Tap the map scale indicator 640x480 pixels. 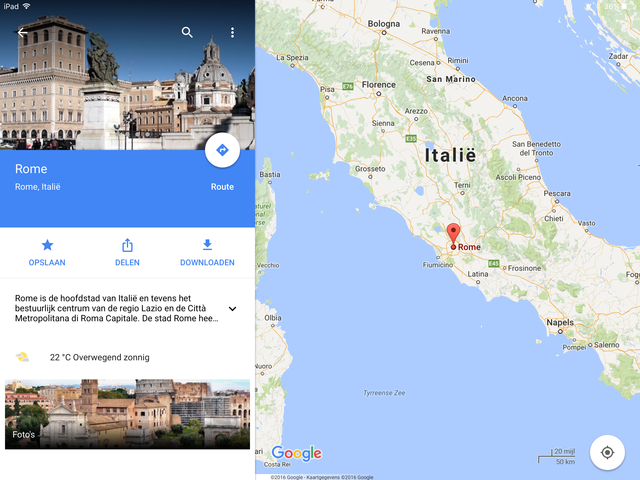(557, 457)
